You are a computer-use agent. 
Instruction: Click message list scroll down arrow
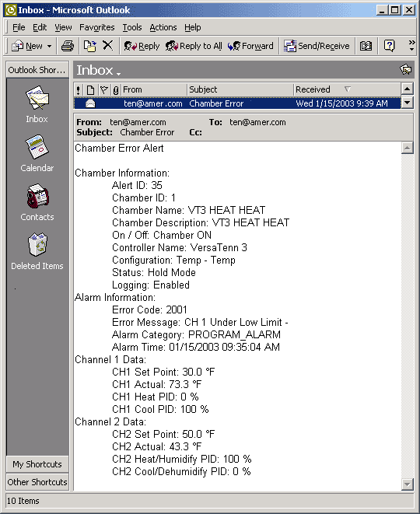point(407,103)
